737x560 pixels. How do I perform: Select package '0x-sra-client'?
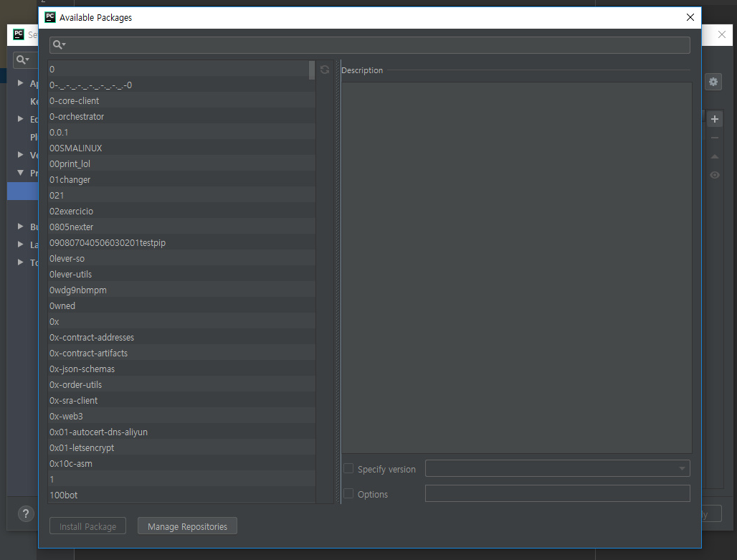181,400
